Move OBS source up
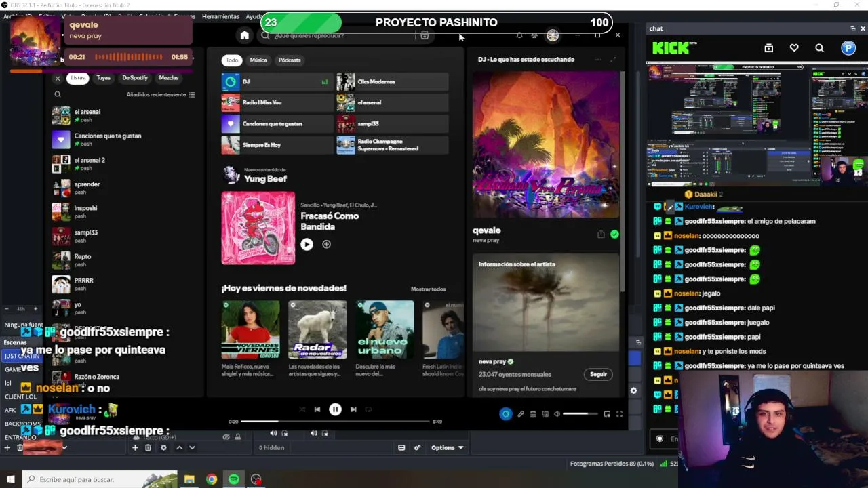The width and height of the screenshot is (868, 488). point(179,447)
